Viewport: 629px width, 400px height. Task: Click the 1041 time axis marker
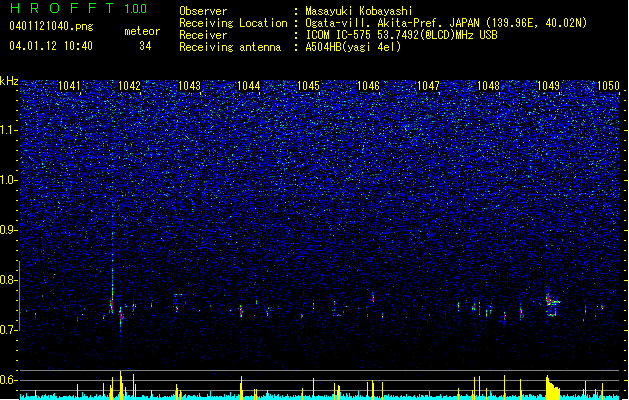click(x=69, y=86)
